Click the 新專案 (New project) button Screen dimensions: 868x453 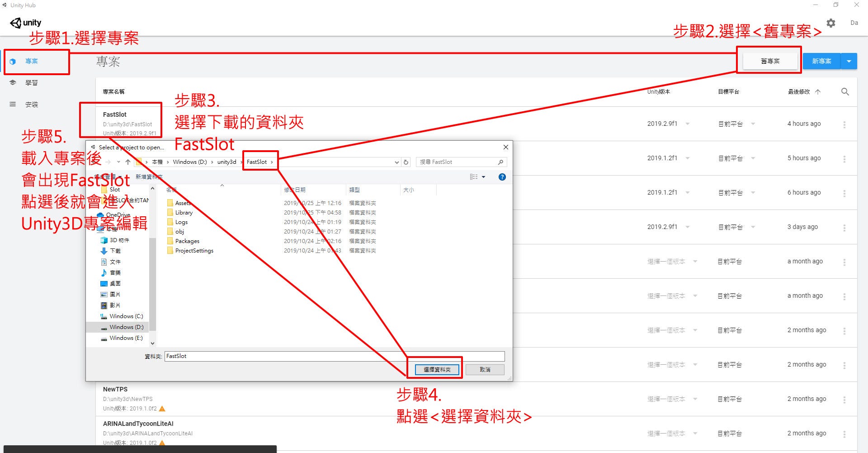click(821, 61)
